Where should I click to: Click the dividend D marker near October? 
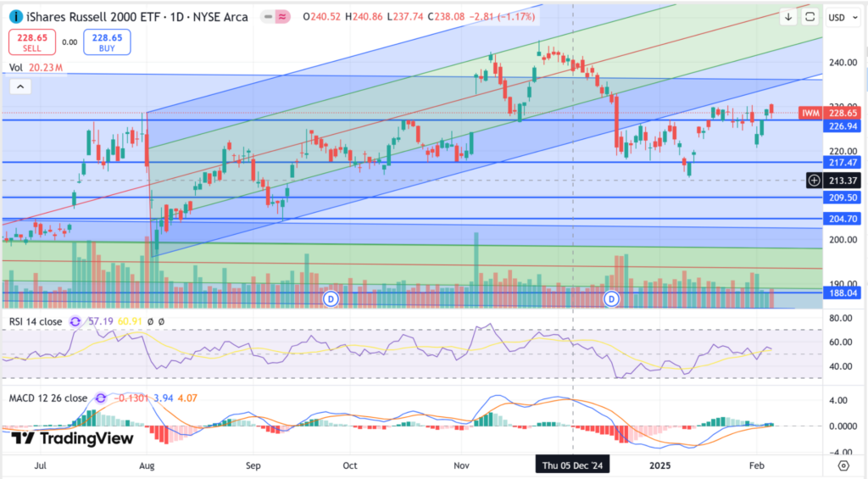click(x=331, y=299)
